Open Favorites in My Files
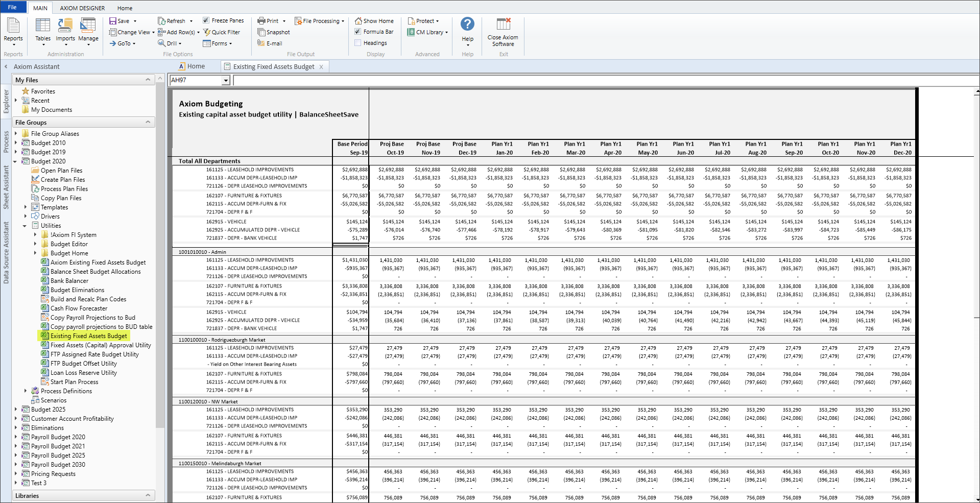 tap(38, 91)
